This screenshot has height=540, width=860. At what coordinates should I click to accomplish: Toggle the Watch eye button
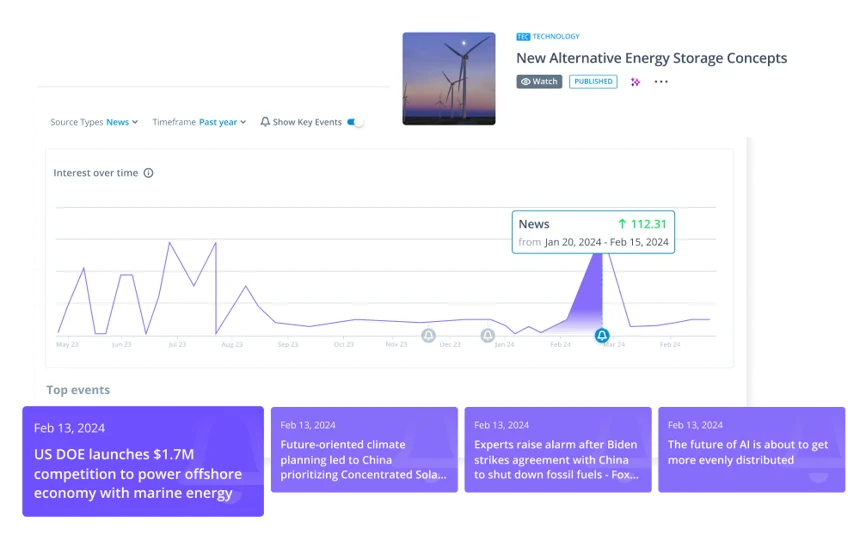point(539,82)
